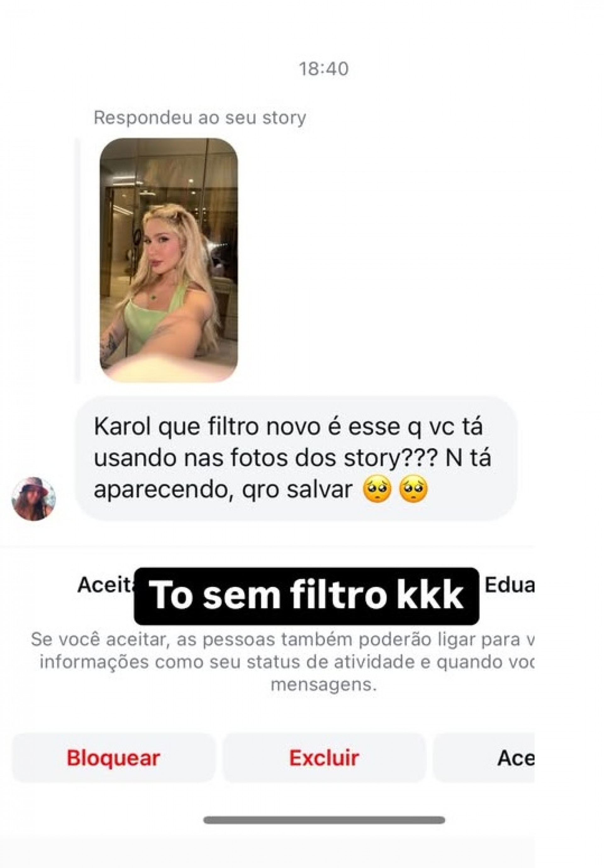Screen dimensions: 604x868
Task: Tap the sender's round profile avatar
Action: tap(34, 498)
